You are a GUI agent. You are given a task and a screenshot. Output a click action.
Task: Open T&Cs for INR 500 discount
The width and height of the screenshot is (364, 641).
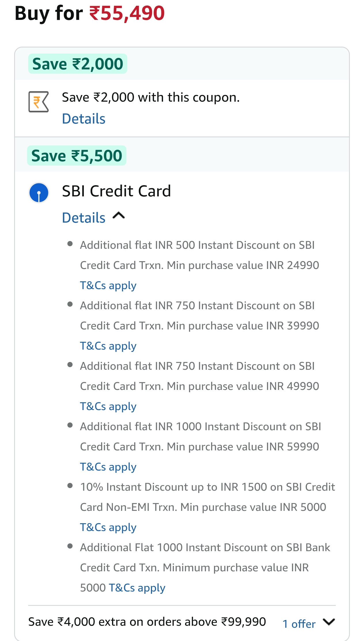[108, 286]
